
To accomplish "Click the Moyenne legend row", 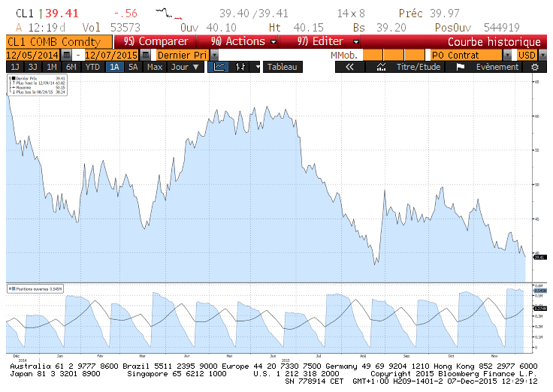I will 38,87.
